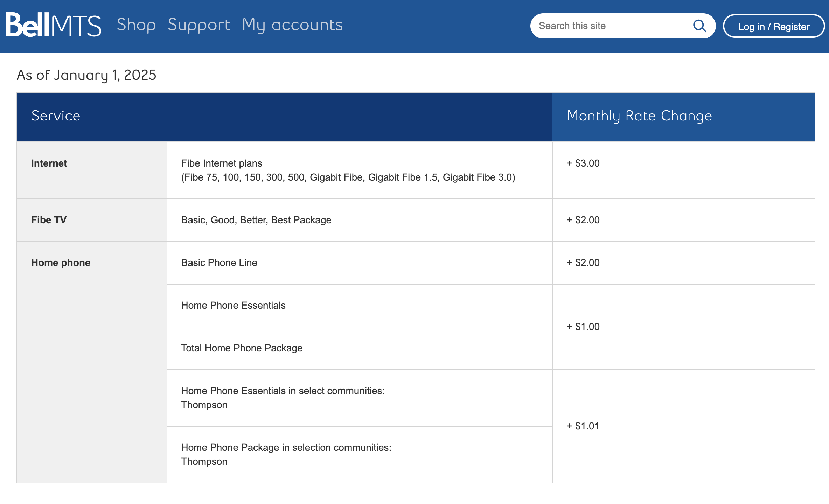Click 'Home Phone Essentials in select communities' text
This screenshot has width=829, height=504.
point(283,391)
